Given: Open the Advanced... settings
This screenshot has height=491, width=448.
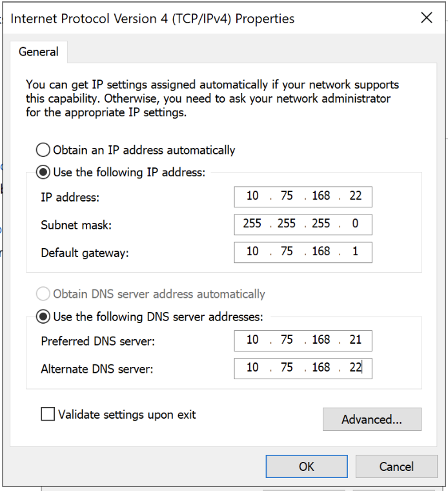Looking at the screenshot, I should (372, 419).
